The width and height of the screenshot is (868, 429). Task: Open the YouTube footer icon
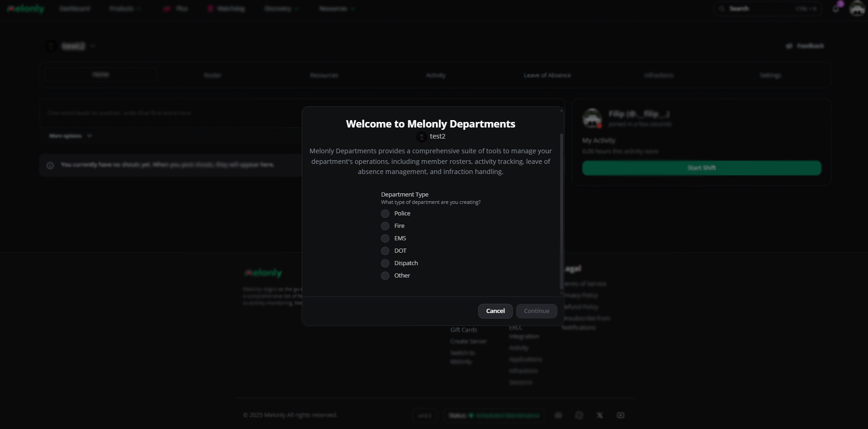[x=621, y=416]
